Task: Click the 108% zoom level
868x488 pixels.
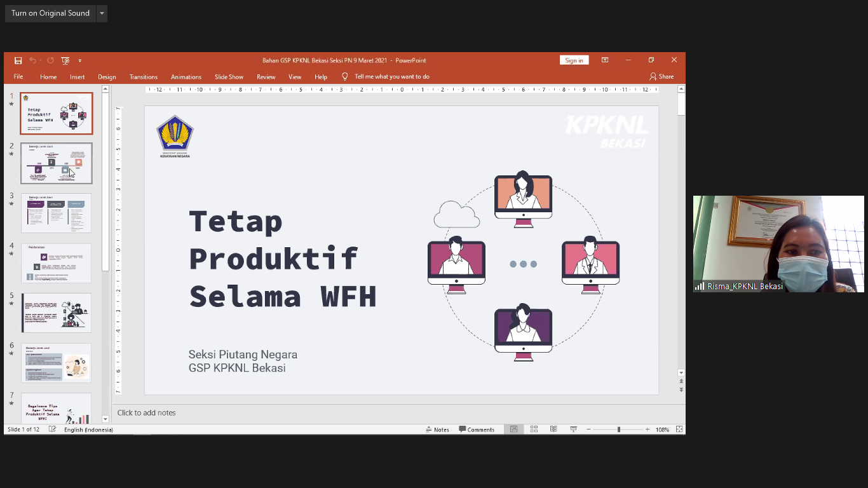Action: click(662, 430)
